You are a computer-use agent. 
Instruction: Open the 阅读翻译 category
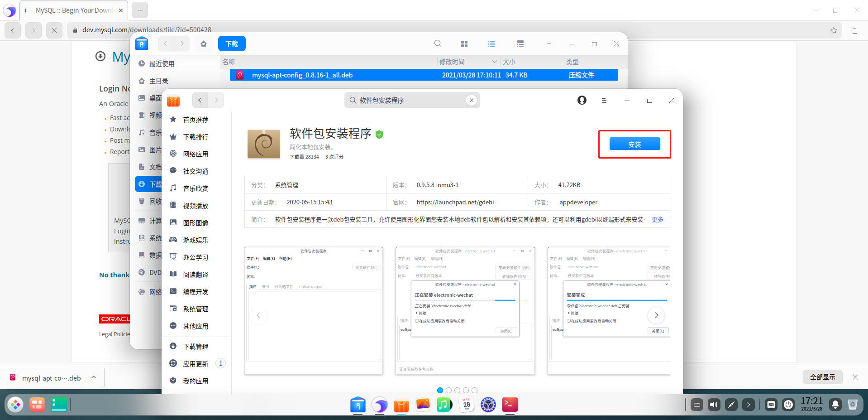pos(196,275)
